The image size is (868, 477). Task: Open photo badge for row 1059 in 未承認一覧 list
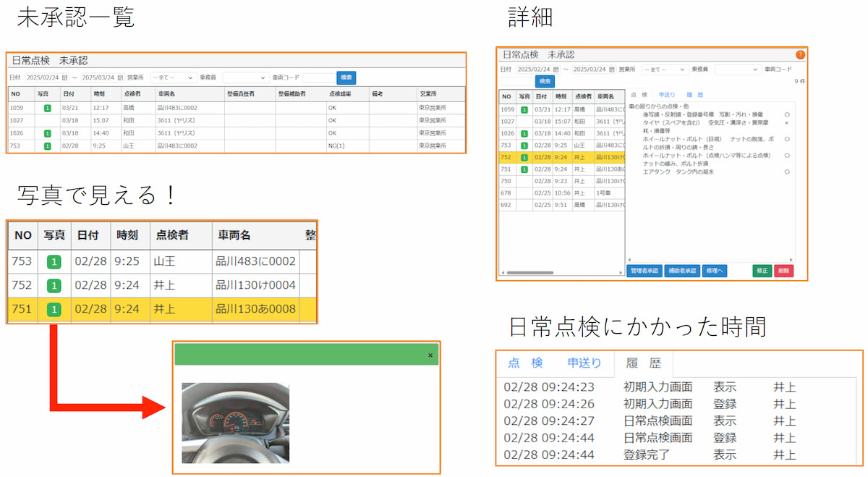click(47, 108)
